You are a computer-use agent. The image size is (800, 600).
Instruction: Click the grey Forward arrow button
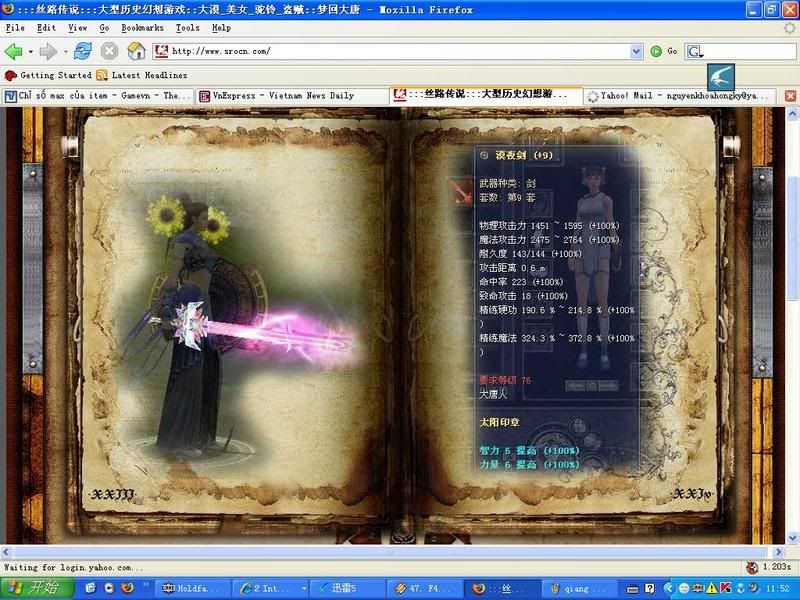click(x=48, y=51)
